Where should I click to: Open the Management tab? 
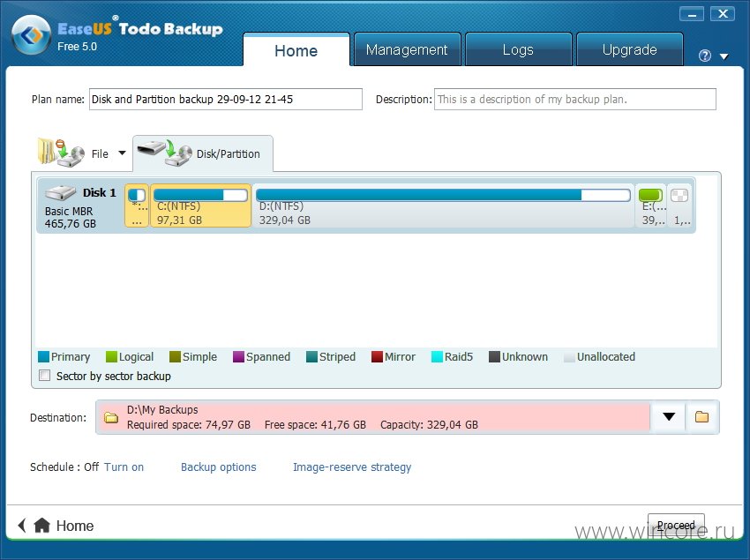(407, 49)
